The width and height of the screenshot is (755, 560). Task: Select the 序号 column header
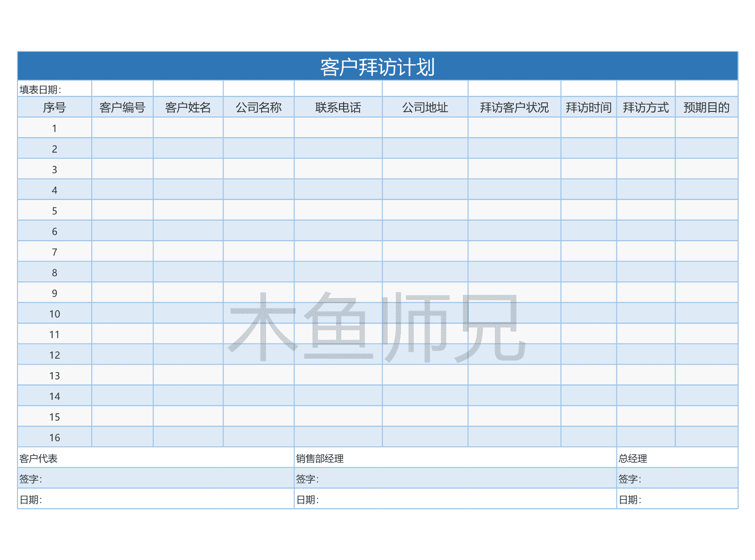[55, 107]
